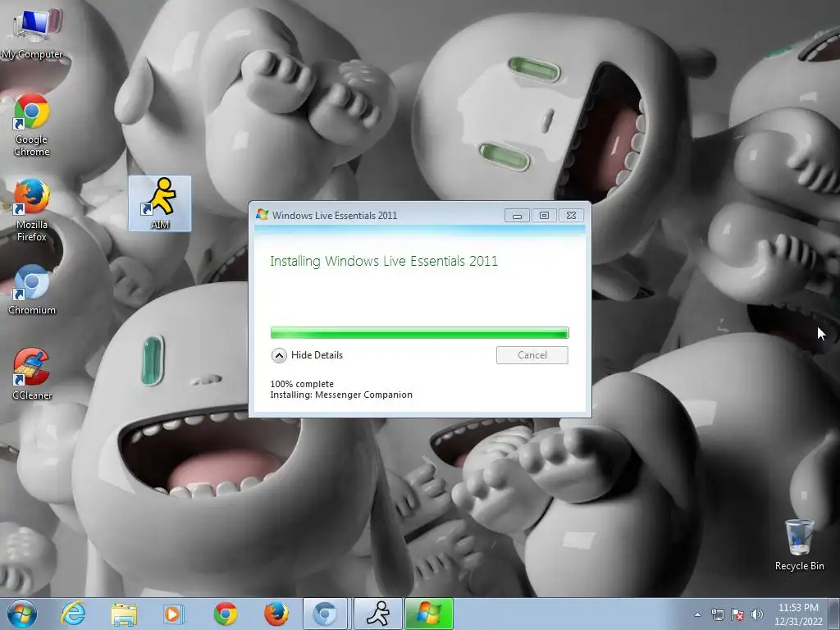Click the '100% complete' status text

point(302,384)
